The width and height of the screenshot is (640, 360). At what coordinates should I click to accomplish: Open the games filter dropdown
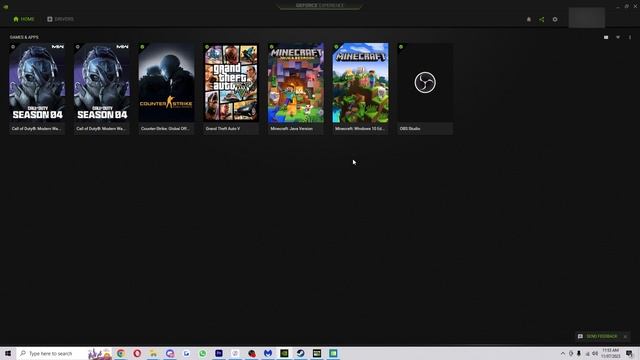tap(618, 37)
